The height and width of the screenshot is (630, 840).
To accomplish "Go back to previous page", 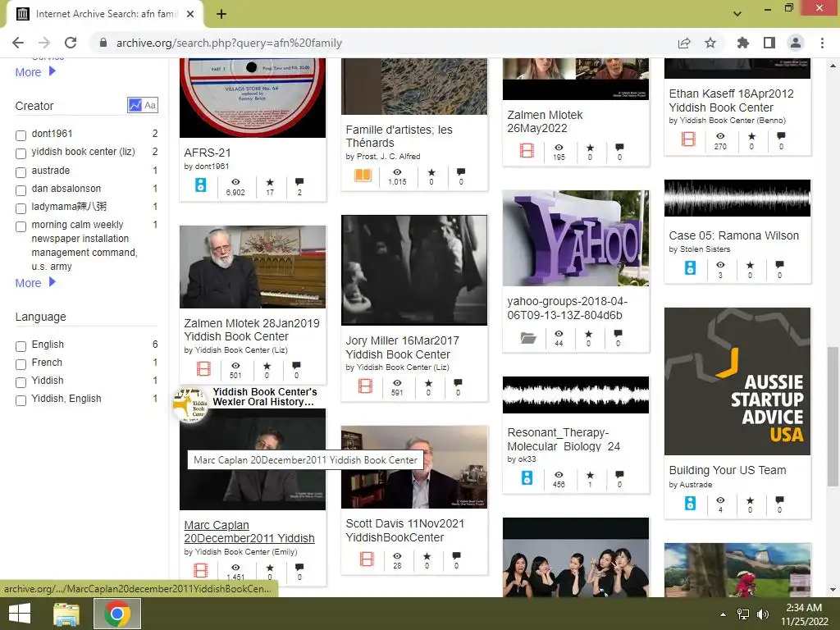I will (x=18, y=43).
